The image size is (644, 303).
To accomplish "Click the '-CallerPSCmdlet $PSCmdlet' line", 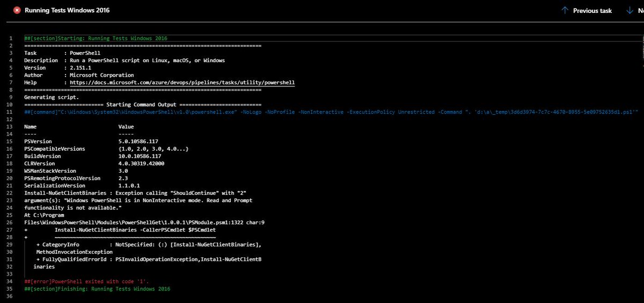I will [x=120, y=230].
